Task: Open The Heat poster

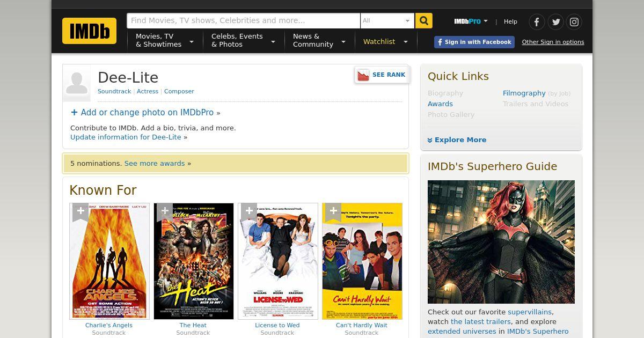Action: click(x=194, y=261)
